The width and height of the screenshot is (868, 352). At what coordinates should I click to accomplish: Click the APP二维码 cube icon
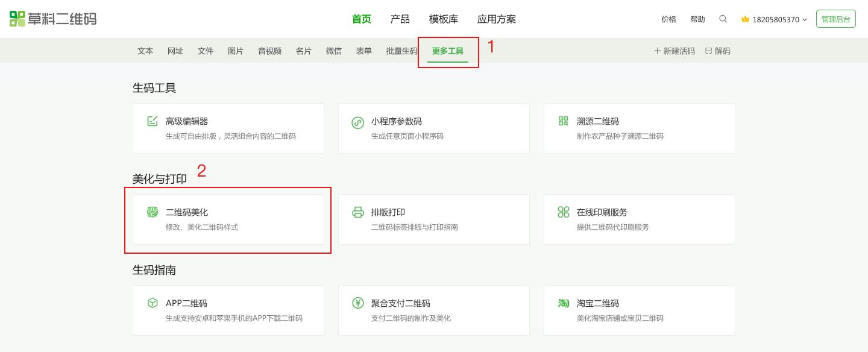(x=153, y=303)
